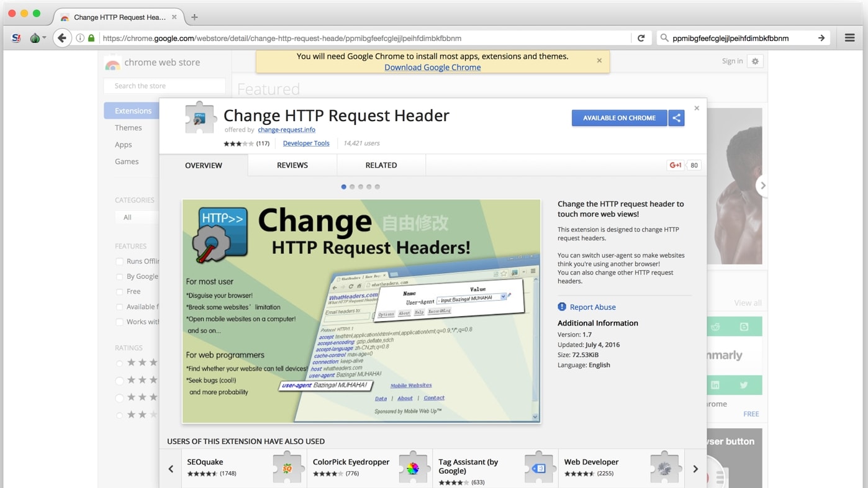Image resolution: width=868 pixels, height=488 pixels.
Task: Switch to the Overview tab
Action: [204, 165]
